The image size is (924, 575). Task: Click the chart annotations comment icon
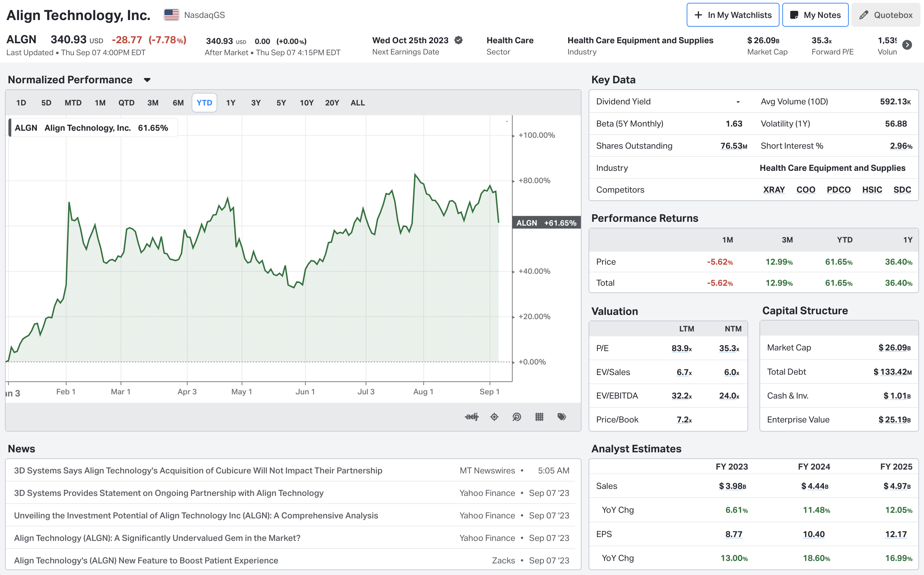(516, 417)
